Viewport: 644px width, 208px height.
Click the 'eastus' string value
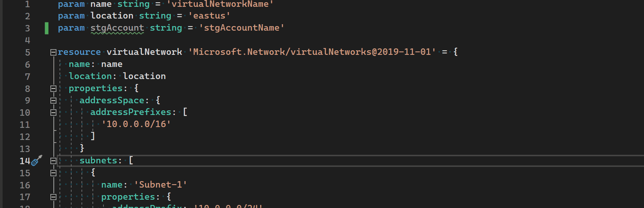(209, 16)
